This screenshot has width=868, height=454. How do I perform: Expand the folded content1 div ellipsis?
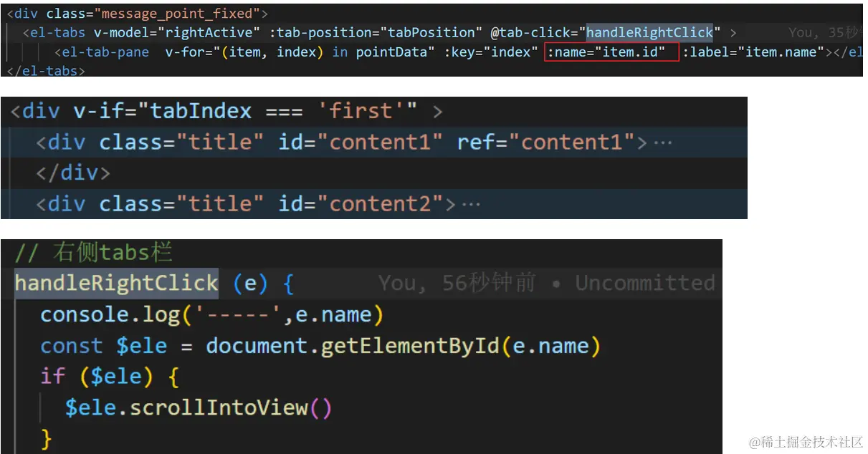663,142
